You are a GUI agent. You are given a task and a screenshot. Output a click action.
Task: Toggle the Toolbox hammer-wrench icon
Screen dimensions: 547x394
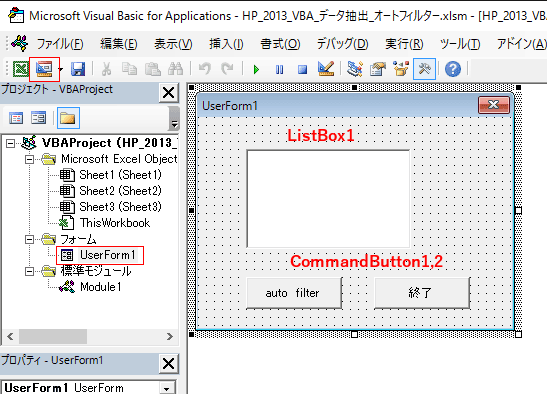(425, 69)
